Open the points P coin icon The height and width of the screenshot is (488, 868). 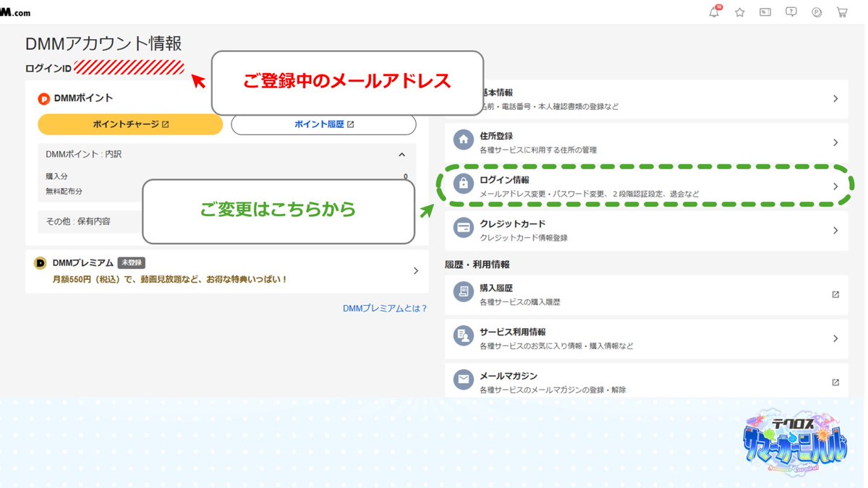[817, 12]
